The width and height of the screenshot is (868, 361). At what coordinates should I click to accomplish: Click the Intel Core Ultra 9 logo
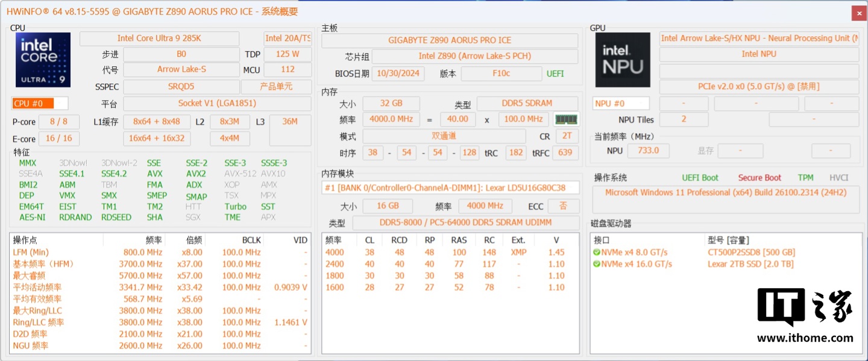[43, 60]
